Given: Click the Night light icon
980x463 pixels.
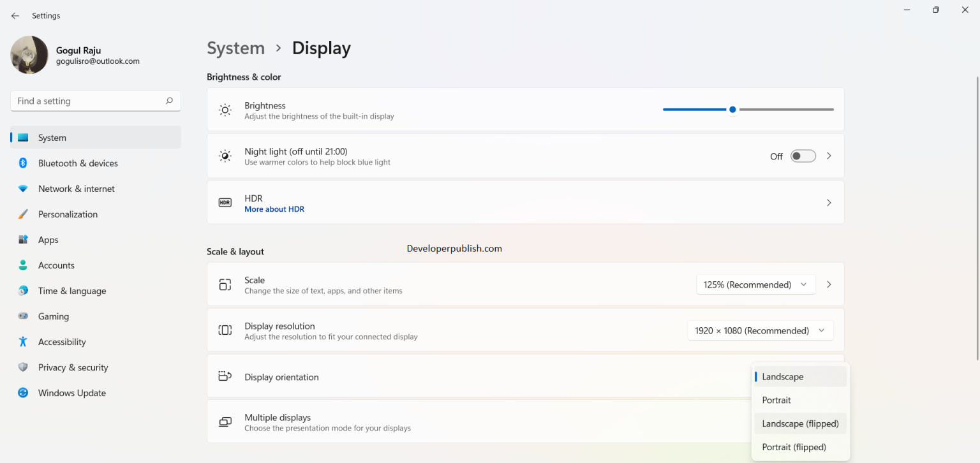Looking at the screenshot, I should click(x=225, y=155).
